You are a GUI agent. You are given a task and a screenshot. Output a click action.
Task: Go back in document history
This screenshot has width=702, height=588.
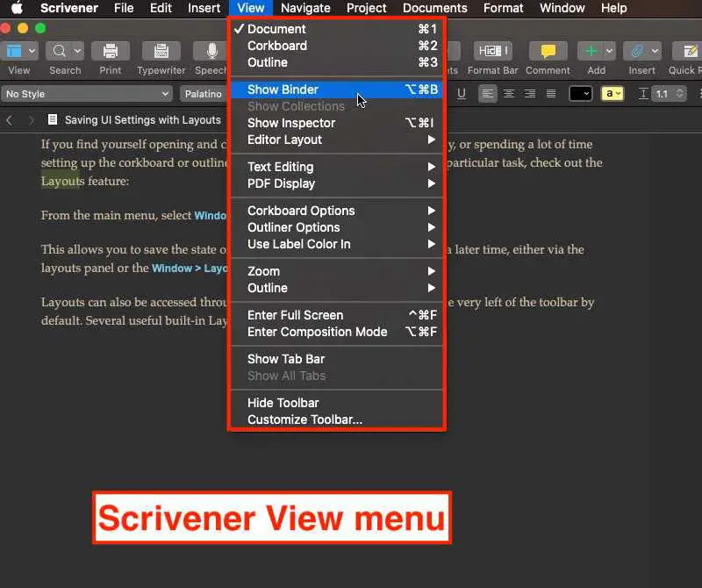click(10, 120)
